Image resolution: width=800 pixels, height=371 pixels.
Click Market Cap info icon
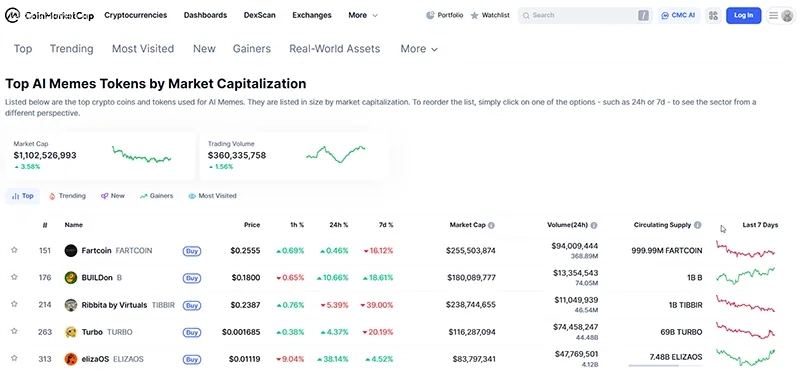point(491,225)
